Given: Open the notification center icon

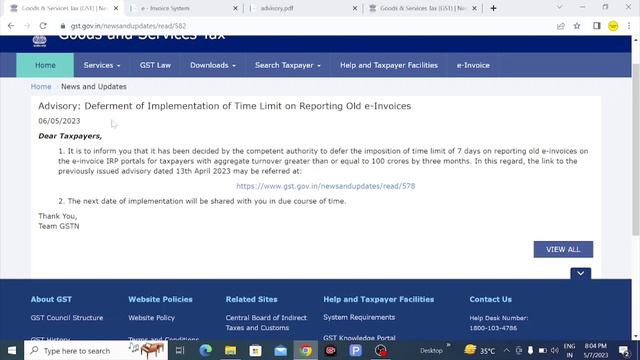Looking at the screenshot, I should [x=624, y=351].
